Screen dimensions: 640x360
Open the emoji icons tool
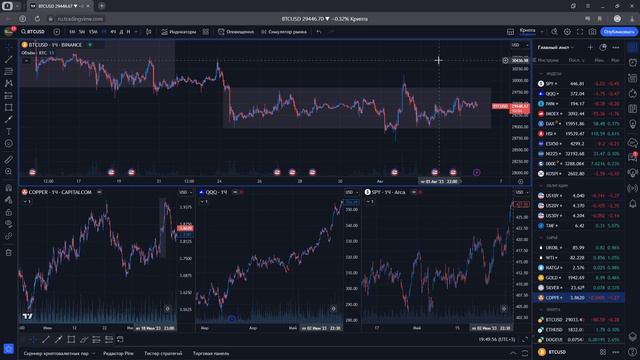(9, 143)
